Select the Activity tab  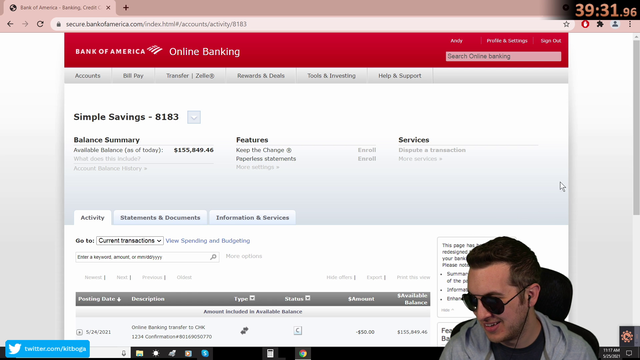coord(92,218)
